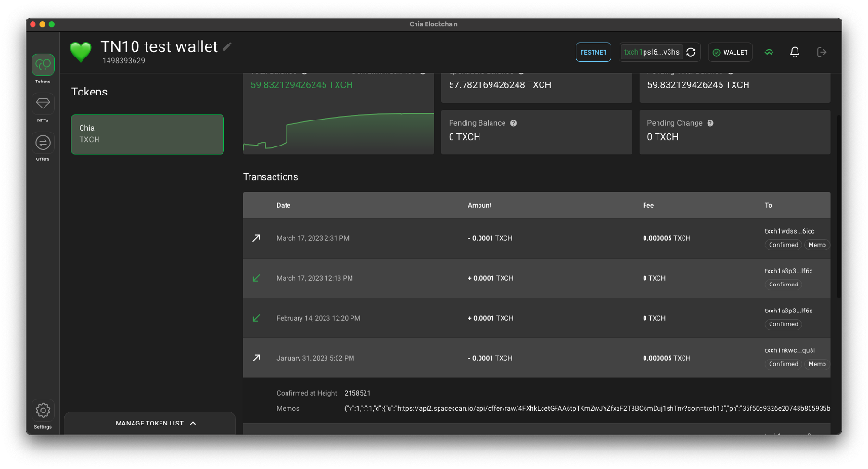Open the WALLET status button
The height and width of the screenshot is (469, 868).
[x=730, y=52]
